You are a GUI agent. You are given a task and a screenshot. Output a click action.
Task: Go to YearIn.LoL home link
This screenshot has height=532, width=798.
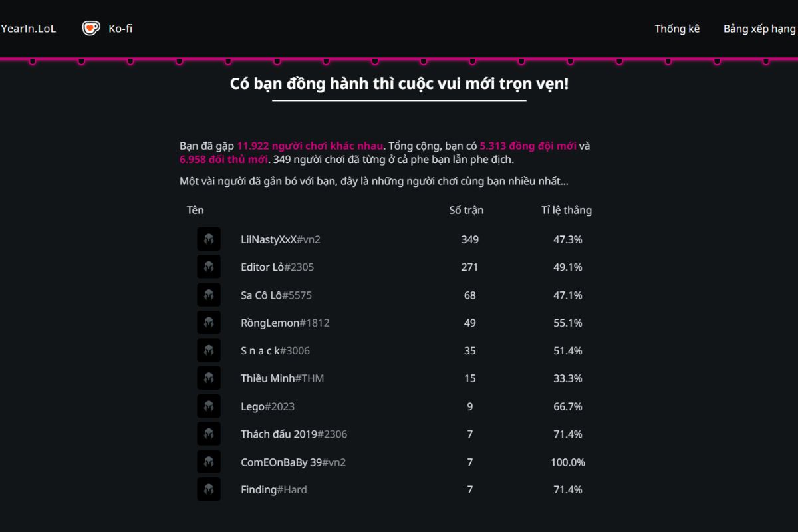(x=29, y=29)
